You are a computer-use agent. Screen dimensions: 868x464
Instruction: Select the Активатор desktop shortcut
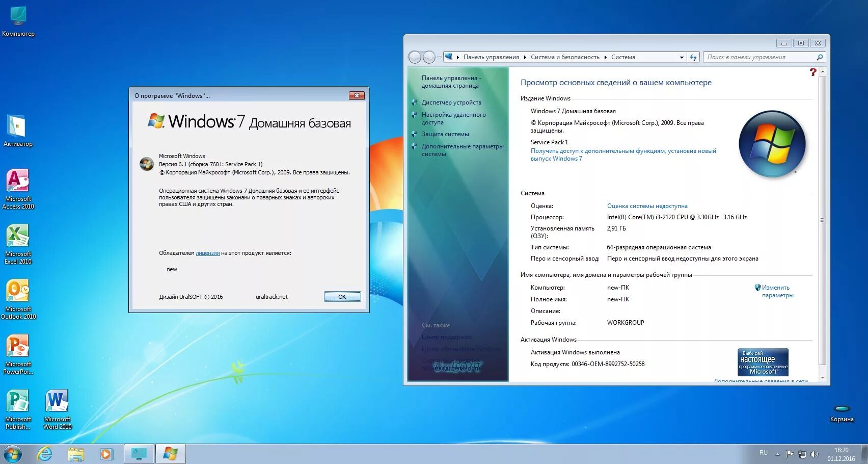(x=18, y=131)
